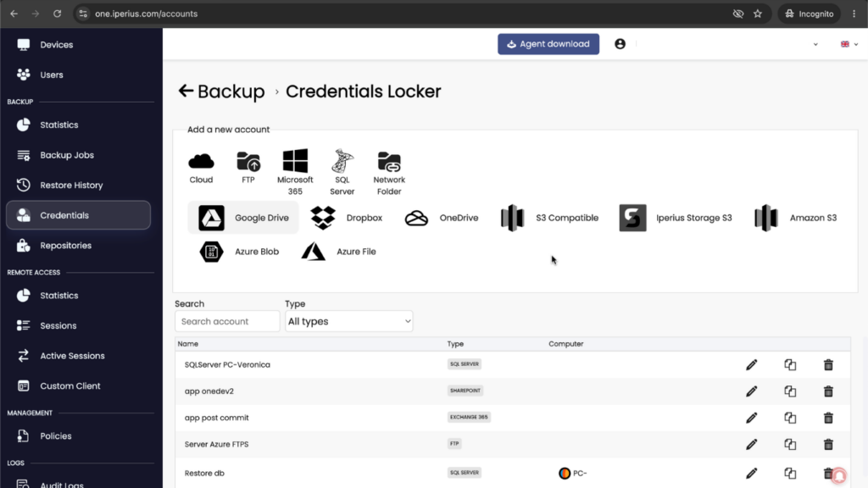868x488 pixels.
Task: Click the Amazon S3 provider icon
Action: pyautogui.click(x=766, y=218)
